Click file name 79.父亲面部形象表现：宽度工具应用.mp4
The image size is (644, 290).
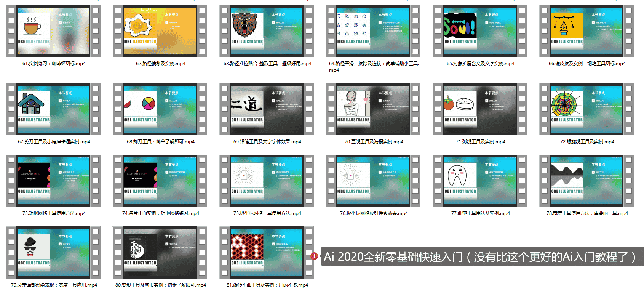[54, 285]
